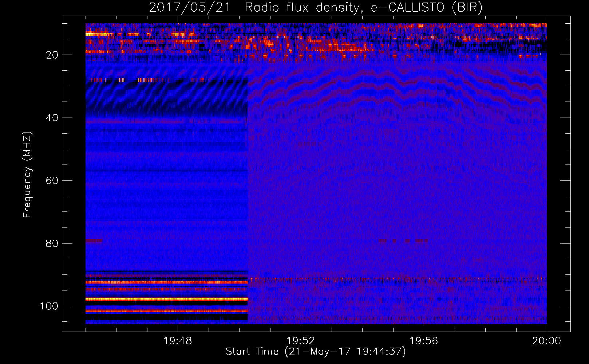This screenshot has width=589, height=364.
Task: Click the 'Start Time (21-May-17 19:44:37)' axis label
Action: pyautogui.click(x=316, y=352)
